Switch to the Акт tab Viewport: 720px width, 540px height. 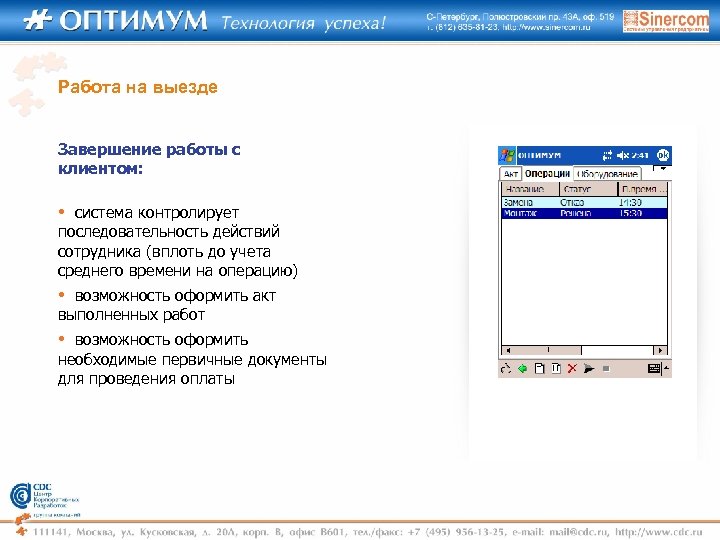pos(511,174)
